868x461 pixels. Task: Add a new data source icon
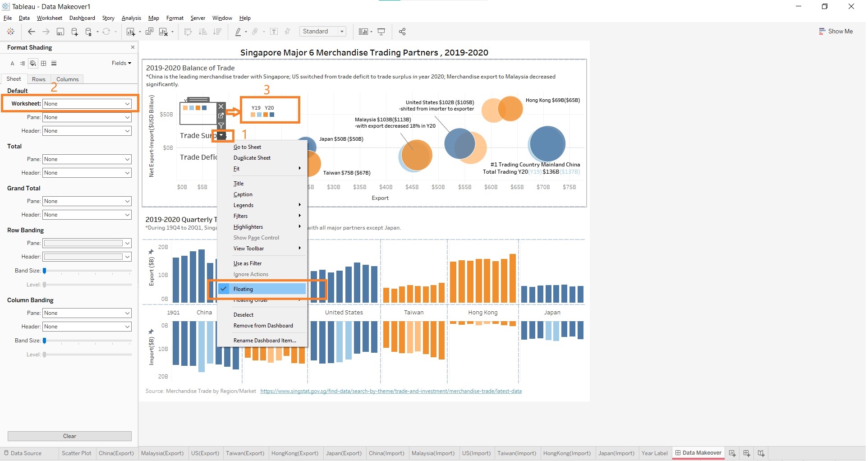click(75, 32)
